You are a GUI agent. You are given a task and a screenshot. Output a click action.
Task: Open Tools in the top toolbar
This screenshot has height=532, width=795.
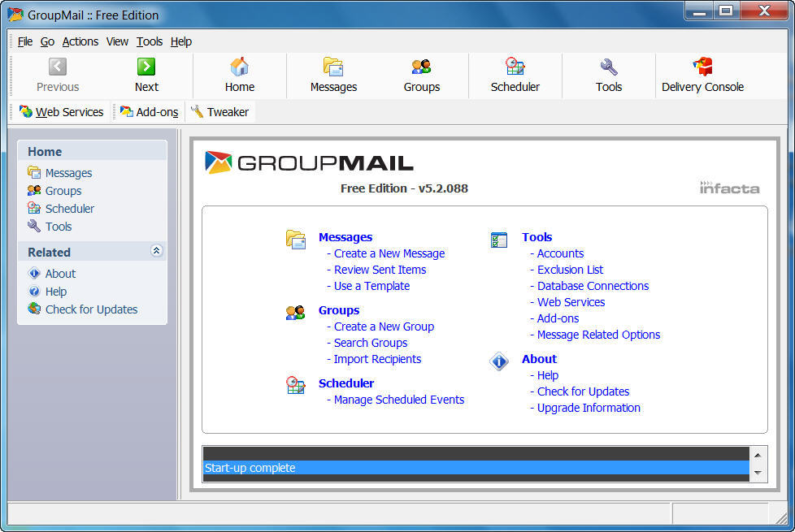pyautogui.click(x=608, y=75)
